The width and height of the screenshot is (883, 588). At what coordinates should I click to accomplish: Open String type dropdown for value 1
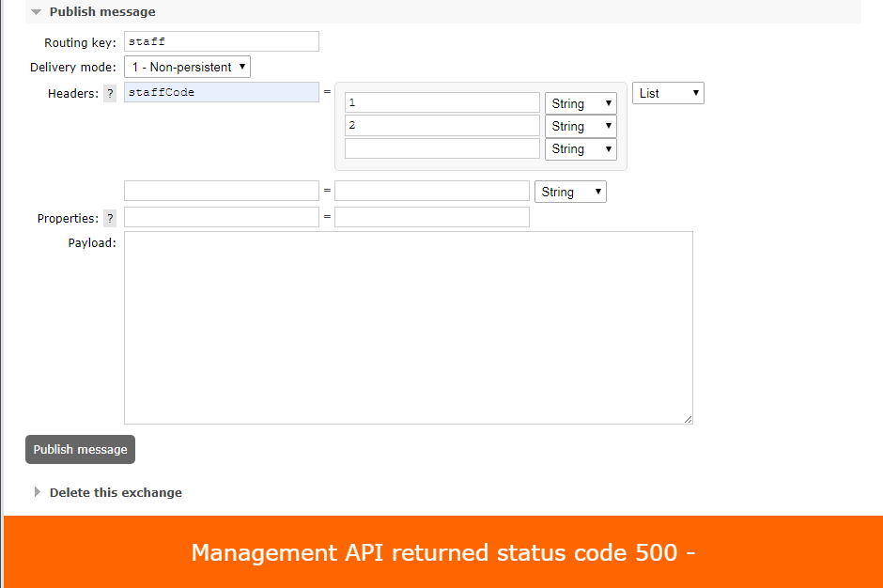click(581, 103)
